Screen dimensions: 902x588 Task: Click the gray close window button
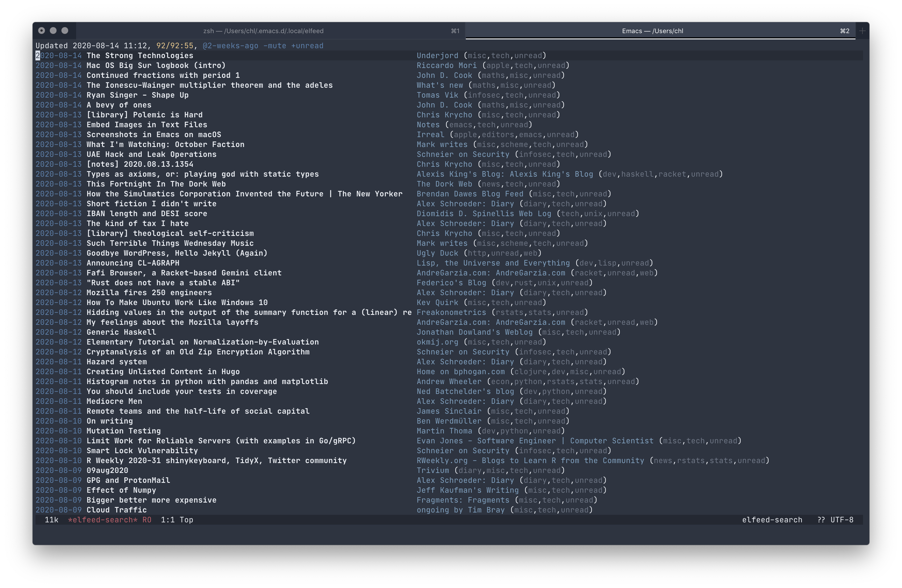click(42, 30)
